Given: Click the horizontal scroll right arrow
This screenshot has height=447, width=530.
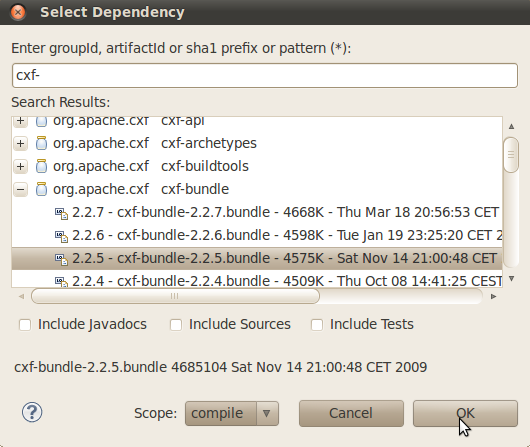Looking at the screenshot, I should (x=493, y=297).
